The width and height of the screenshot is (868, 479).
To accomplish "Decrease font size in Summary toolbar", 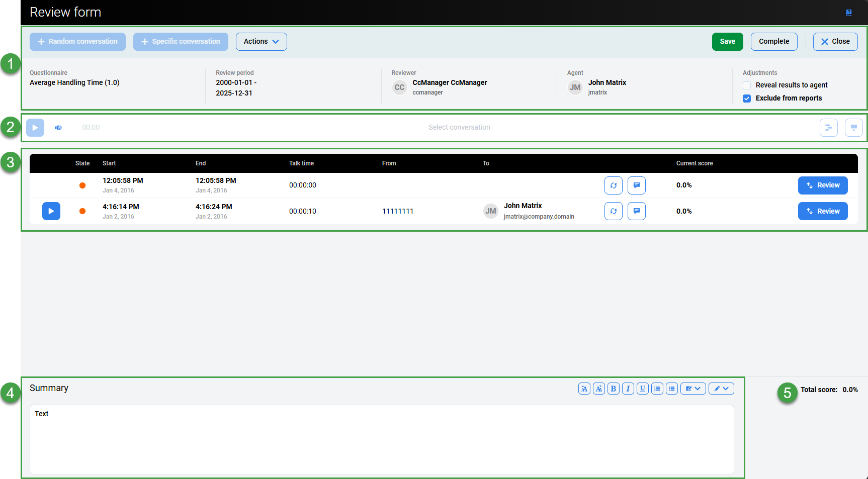I will [x=598, y=389].
